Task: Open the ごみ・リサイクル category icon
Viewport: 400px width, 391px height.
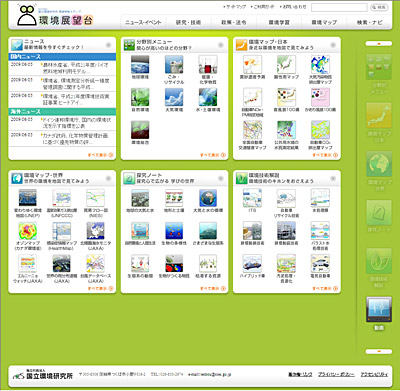Action: 174,64
